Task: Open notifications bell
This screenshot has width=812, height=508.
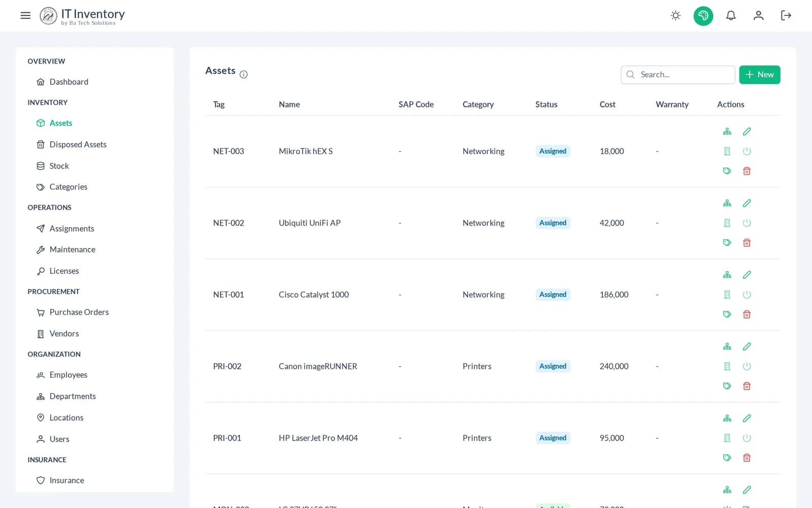Action: [731, 16]
